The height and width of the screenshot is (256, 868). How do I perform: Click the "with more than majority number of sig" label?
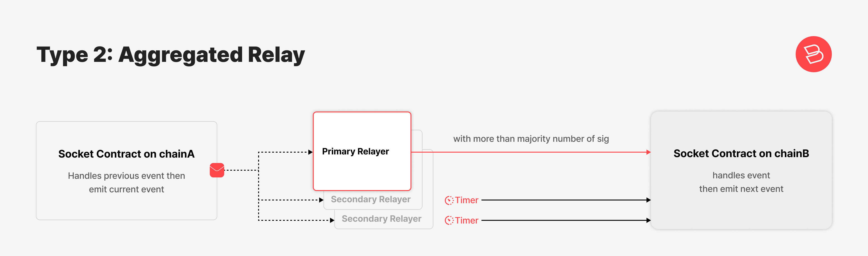531,139
